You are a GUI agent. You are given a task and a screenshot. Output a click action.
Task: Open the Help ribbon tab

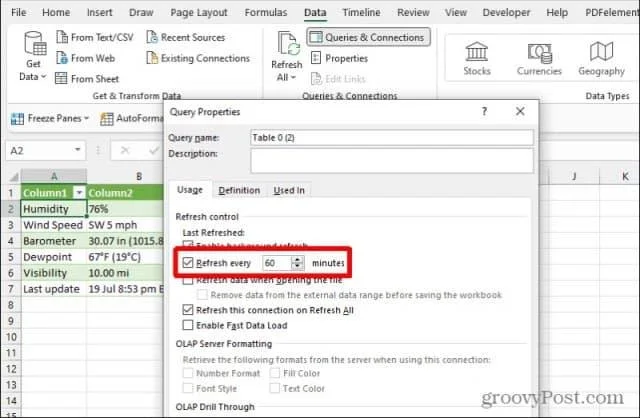[x=557, y=13]
